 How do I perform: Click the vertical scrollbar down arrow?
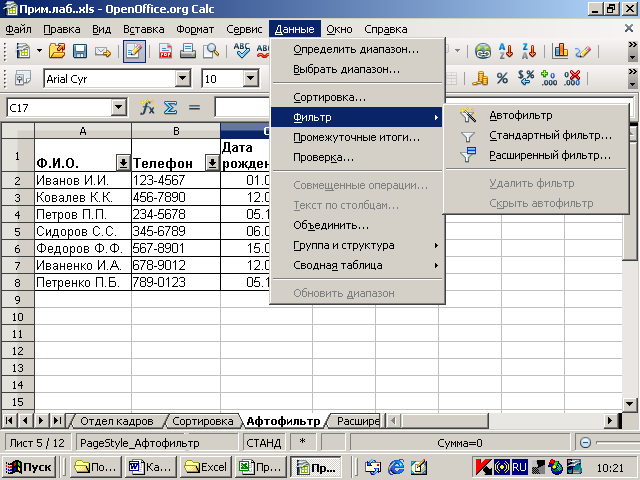(x=629, y=404)
